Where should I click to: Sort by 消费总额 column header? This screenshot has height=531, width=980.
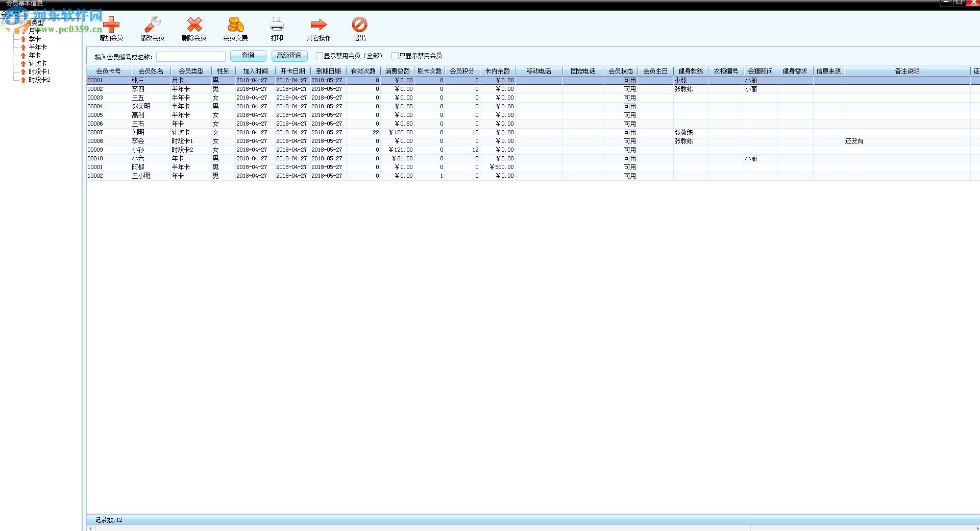coord(397,71)
